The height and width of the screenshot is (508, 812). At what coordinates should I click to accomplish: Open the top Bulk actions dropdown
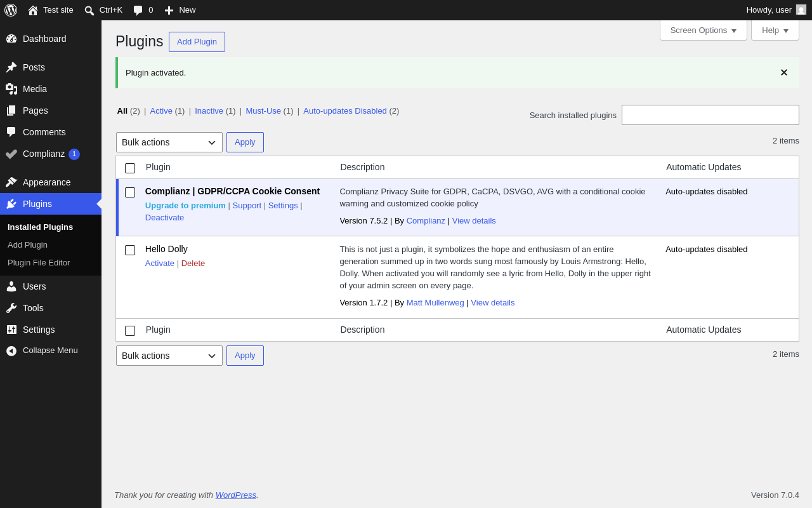(169, 142)
